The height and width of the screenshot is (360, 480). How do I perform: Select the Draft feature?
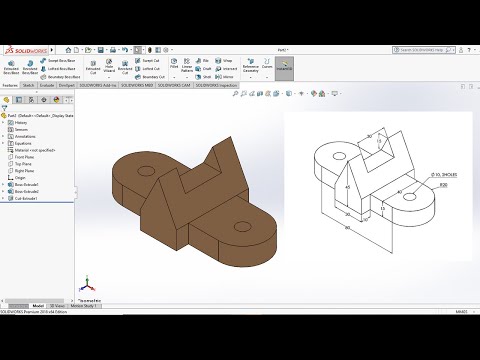203,69
